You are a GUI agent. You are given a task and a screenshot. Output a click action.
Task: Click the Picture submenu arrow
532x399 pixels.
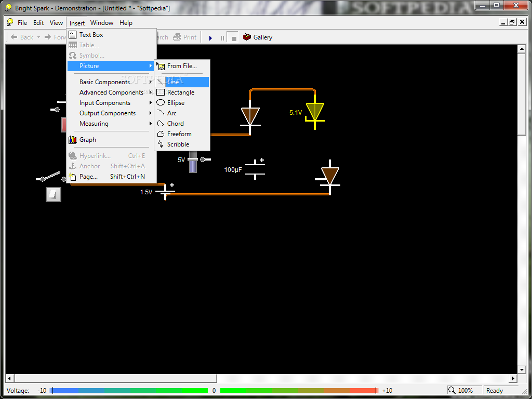pyautogui.click(x=150, y=66)
